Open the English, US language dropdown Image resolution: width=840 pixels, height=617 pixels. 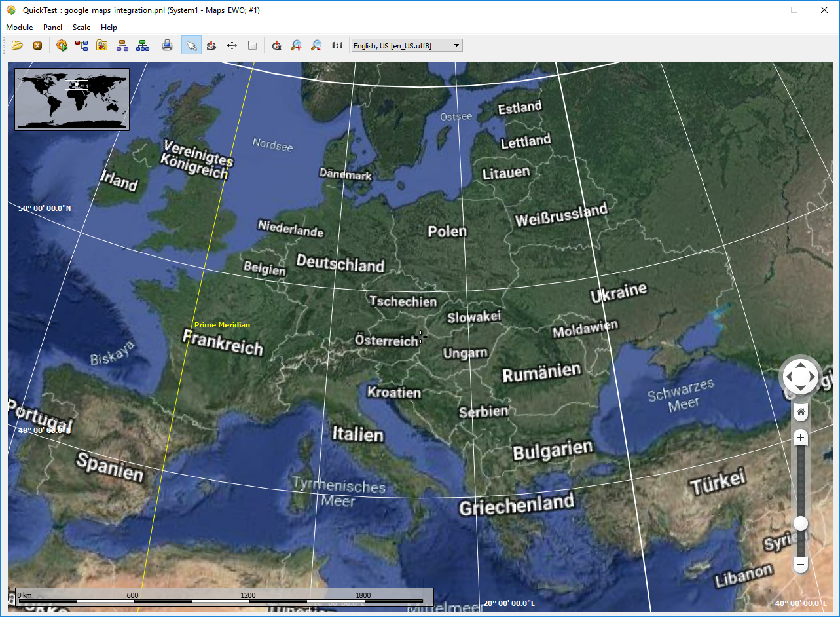[x=407, y=45]
